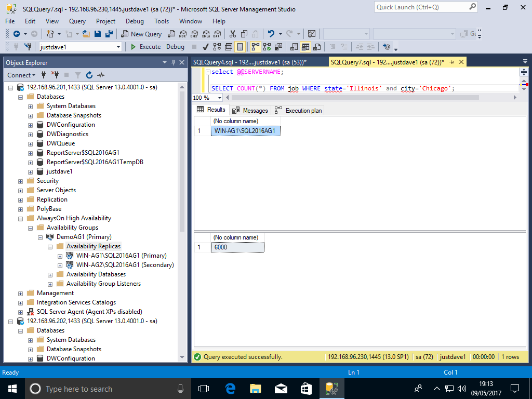Viewport: 532px width, 399px height.
Task: Click the Undo arrow icon
Action: click(x=271, y=34)
